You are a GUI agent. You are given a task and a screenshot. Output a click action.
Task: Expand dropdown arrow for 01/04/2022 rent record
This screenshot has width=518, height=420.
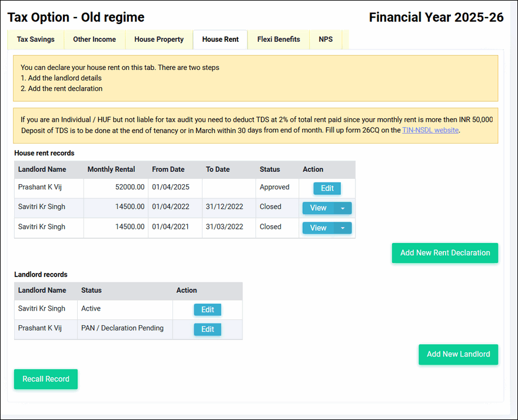343,208
